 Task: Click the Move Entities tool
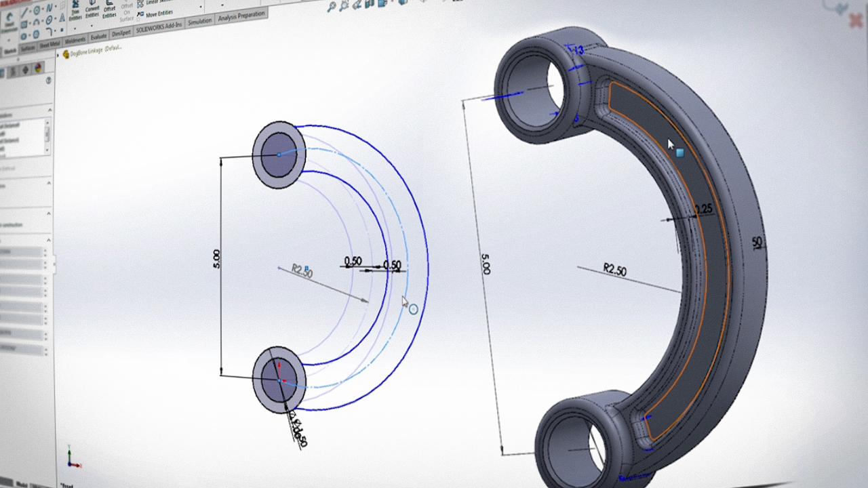155,14
